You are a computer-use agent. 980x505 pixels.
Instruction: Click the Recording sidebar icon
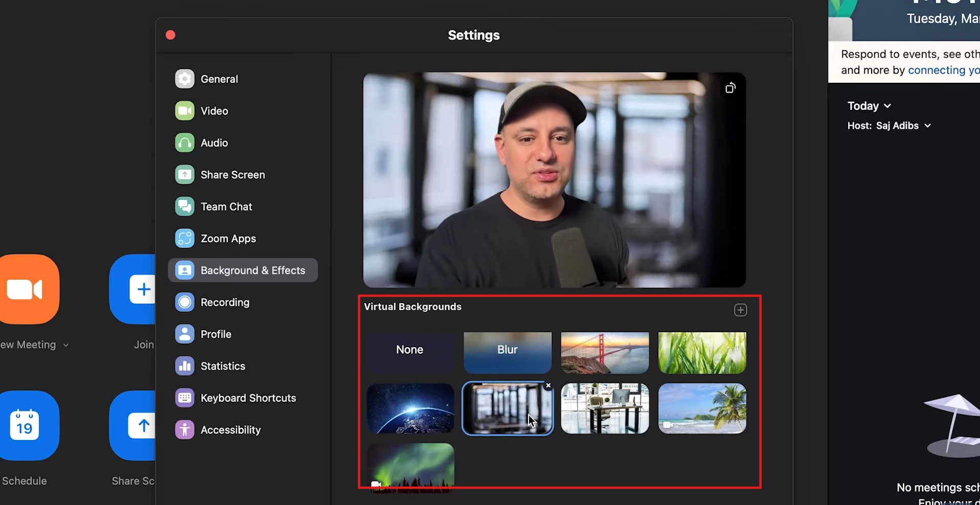click(185, 302)
